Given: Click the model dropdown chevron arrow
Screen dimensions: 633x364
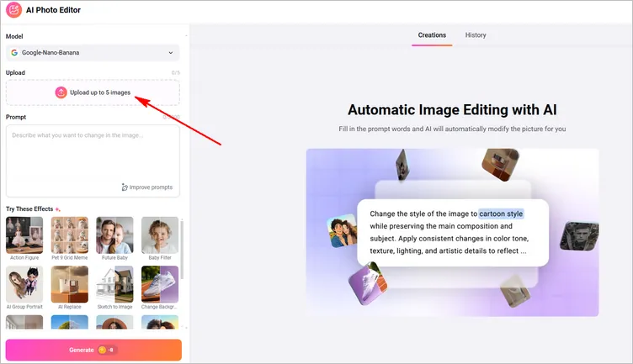Looking at the screenshot, I should click(x=171, y=52).
